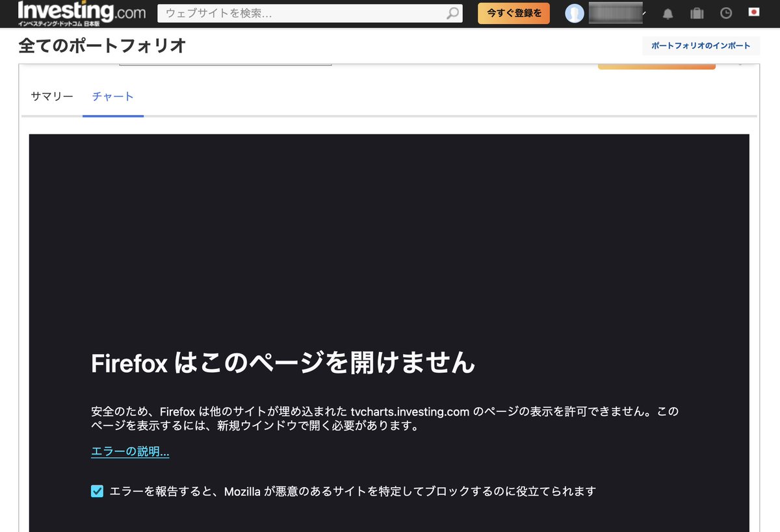Switch to the チャート tab

[113, 96]
